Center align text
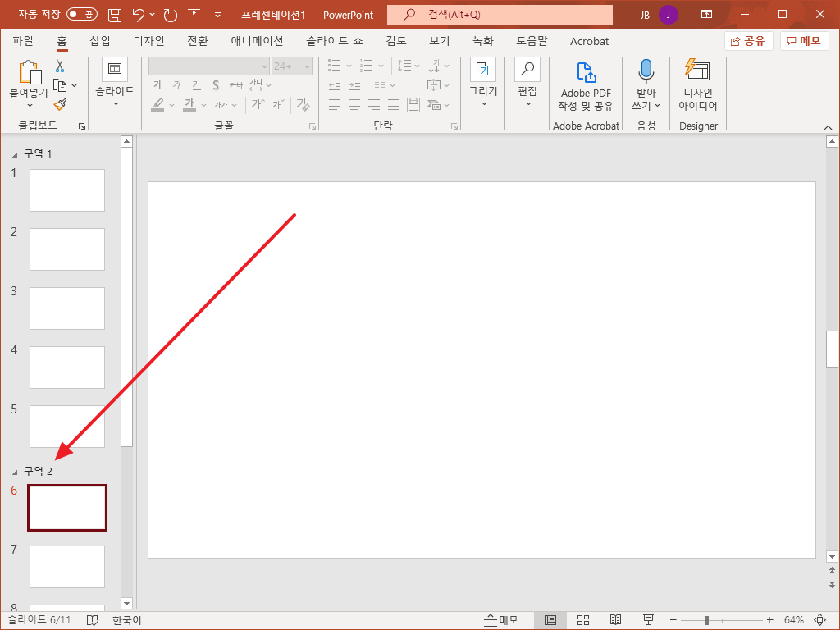840x630 pixels. (354, 104)
